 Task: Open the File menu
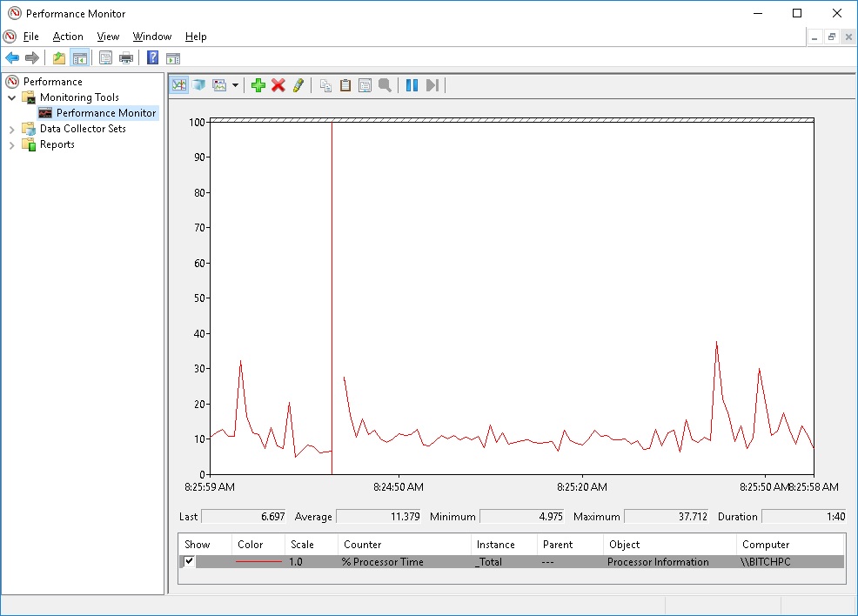[30, 37]
